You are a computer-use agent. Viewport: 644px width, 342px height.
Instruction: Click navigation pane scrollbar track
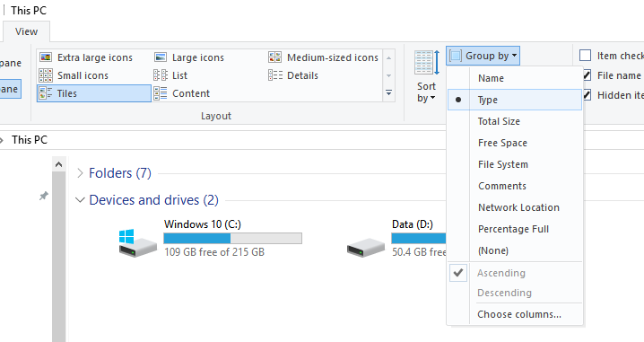pyautogui.click(x=58, y=257)
